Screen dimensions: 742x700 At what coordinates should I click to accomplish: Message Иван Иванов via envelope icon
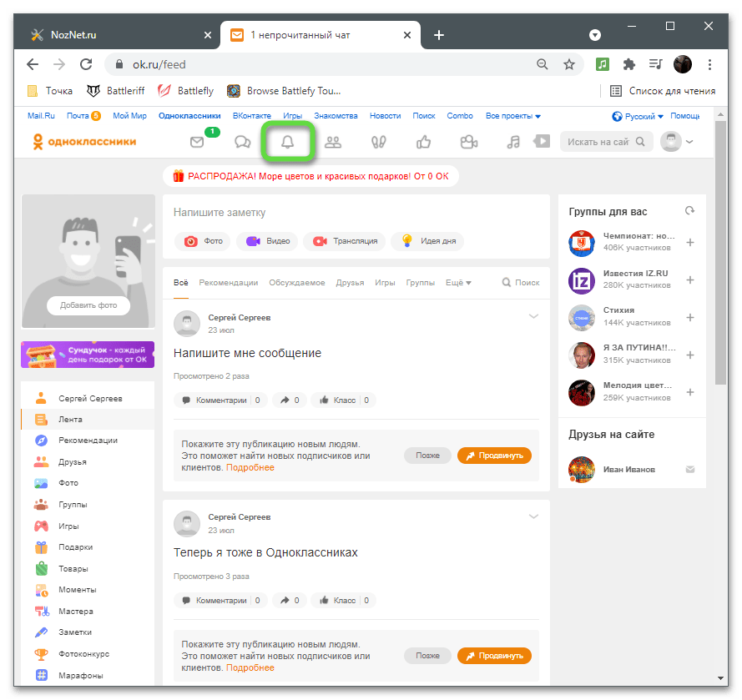click(x=690, y=469)
